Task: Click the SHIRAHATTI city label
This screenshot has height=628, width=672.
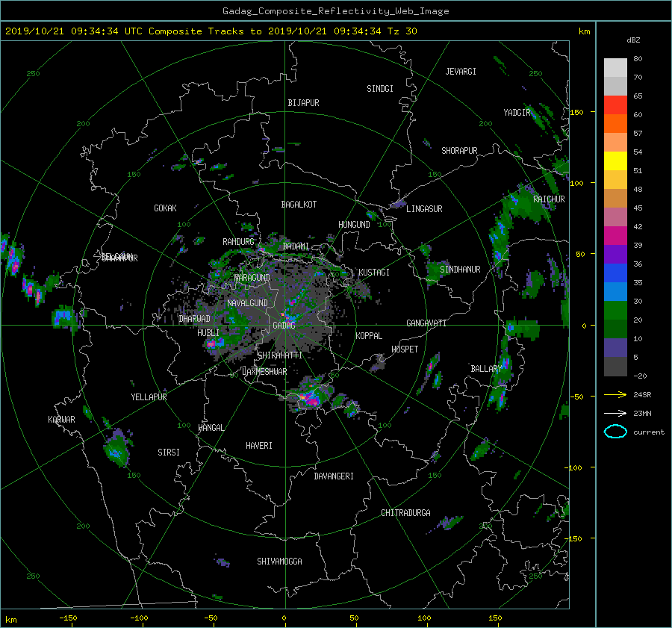Action: pos(280,355)
